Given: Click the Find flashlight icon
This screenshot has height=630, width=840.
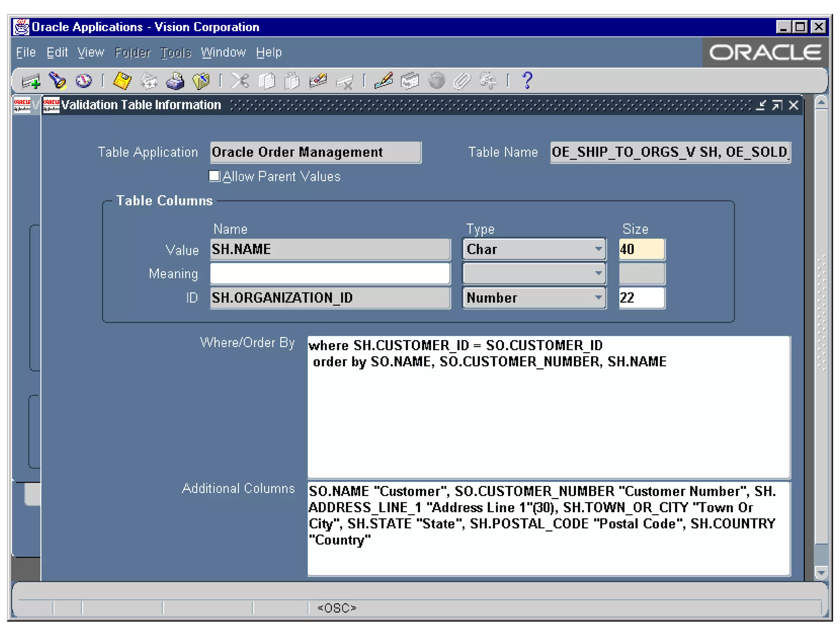Looking at the screenshot, I should point(57,81).
